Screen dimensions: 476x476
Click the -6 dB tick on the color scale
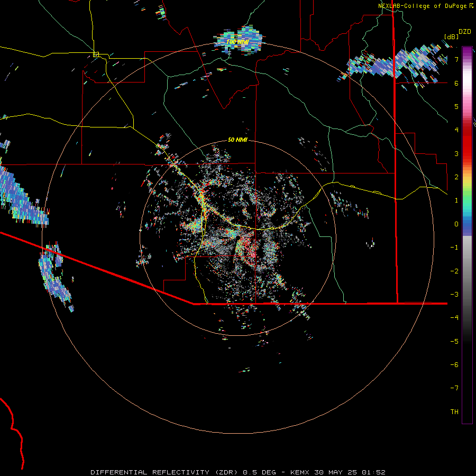454,365
